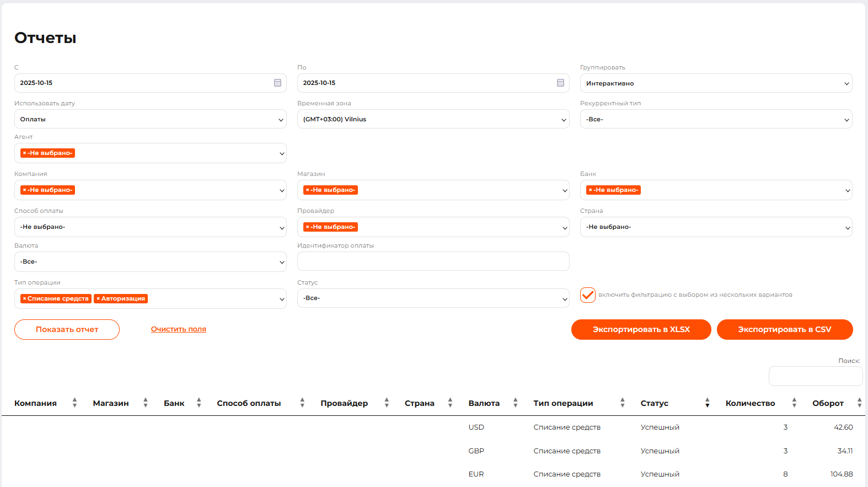
Task: Remove the "Списание средств" tag
Action: 24,298
